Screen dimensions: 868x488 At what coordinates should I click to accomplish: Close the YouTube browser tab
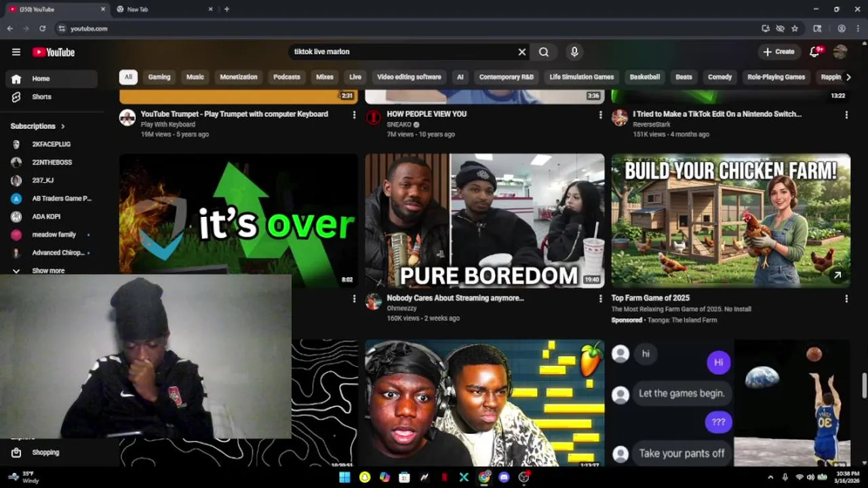(103, 9)
